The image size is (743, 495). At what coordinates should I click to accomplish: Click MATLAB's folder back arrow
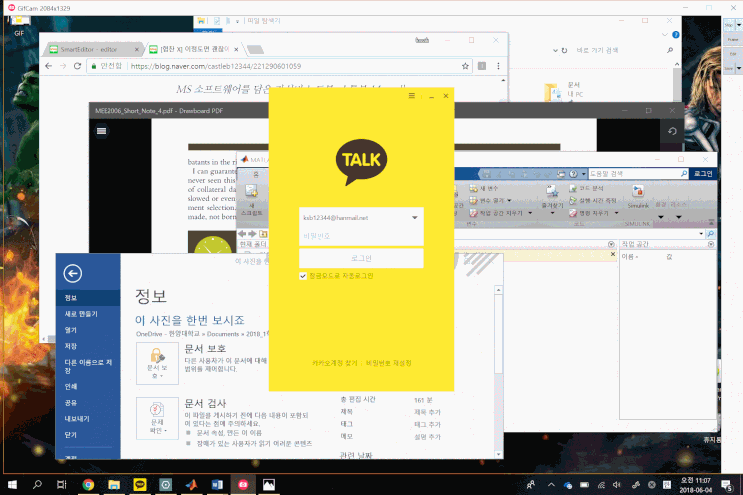[x=242, y=234]
